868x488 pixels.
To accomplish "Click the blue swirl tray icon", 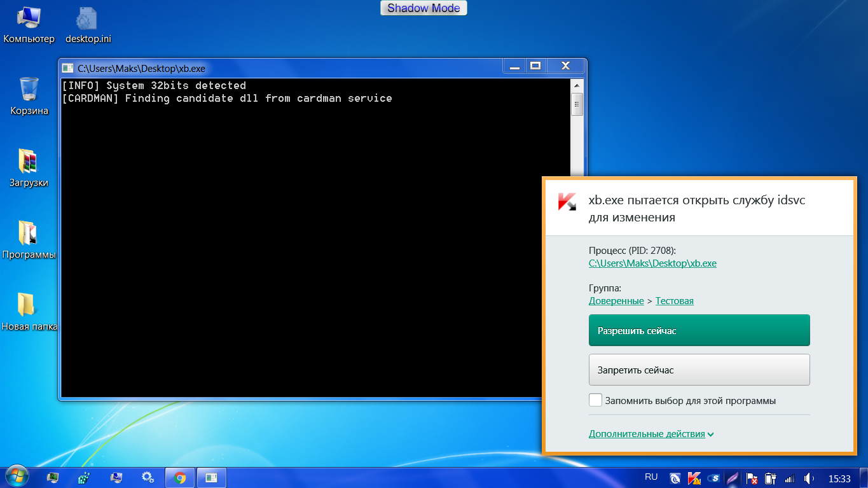I will point(675,478).
